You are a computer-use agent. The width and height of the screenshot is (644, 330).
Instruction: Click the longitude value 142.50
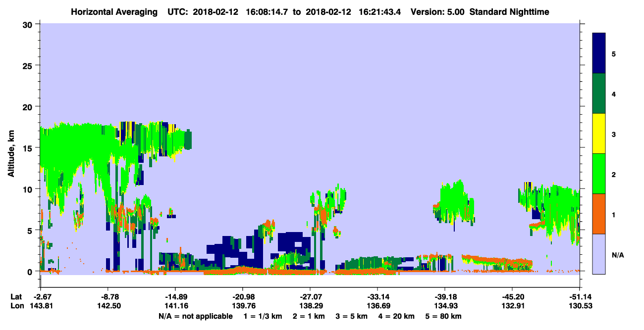(108, 306)
